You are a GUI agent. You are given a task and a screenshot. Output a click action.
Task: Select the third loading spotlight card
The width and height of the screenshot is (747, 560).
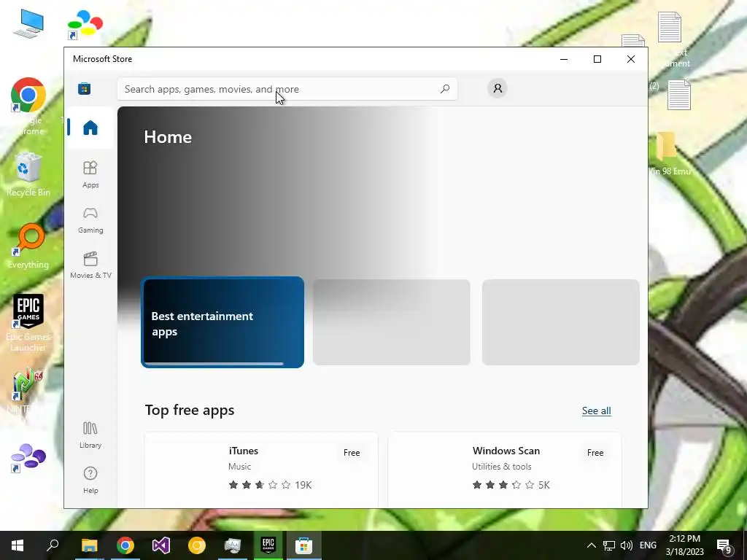click(561, 322)
